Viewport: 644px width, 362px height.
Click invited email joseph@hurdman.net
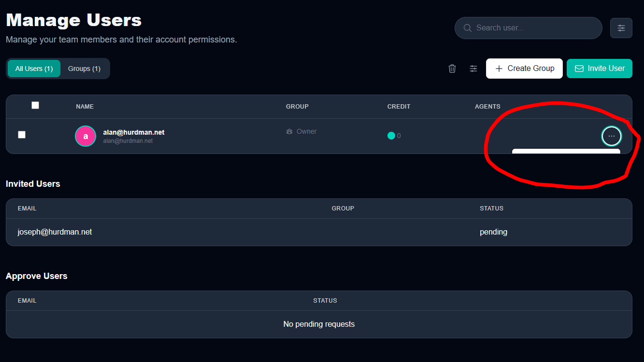(55, 232)
